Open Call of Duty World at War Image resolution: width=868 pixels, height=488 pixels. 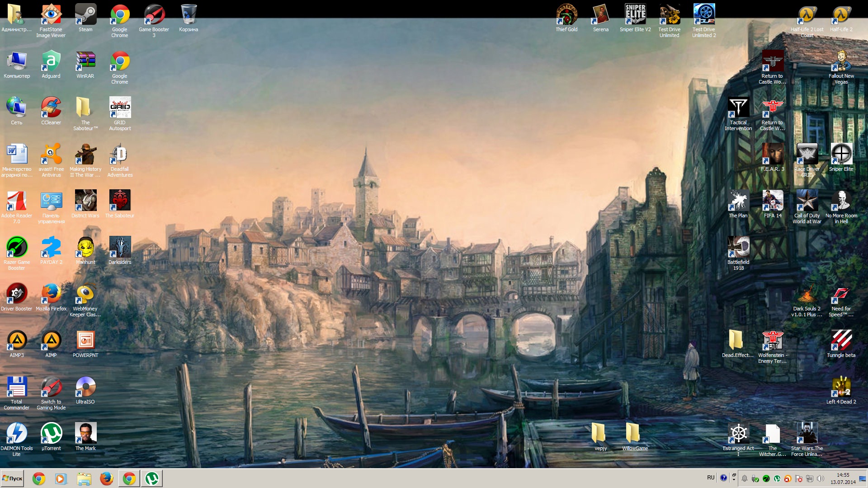pyautogui.click(x=807, y=206)
